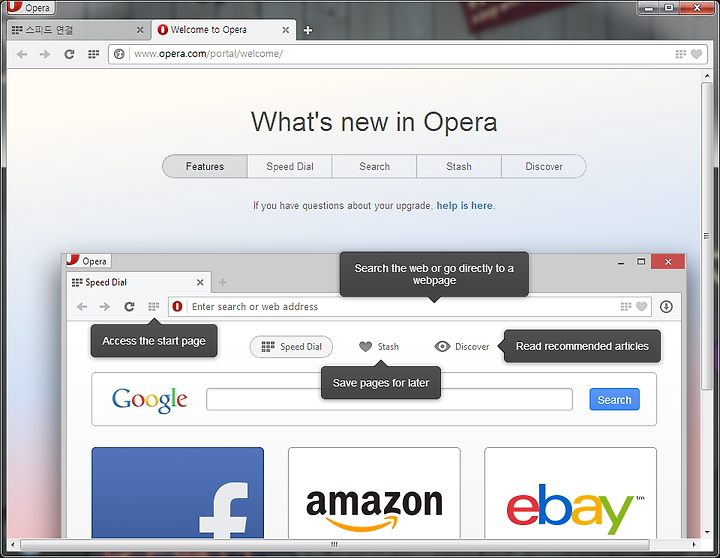Click the Google logo

pyautogui.click(x=150, y=399)
